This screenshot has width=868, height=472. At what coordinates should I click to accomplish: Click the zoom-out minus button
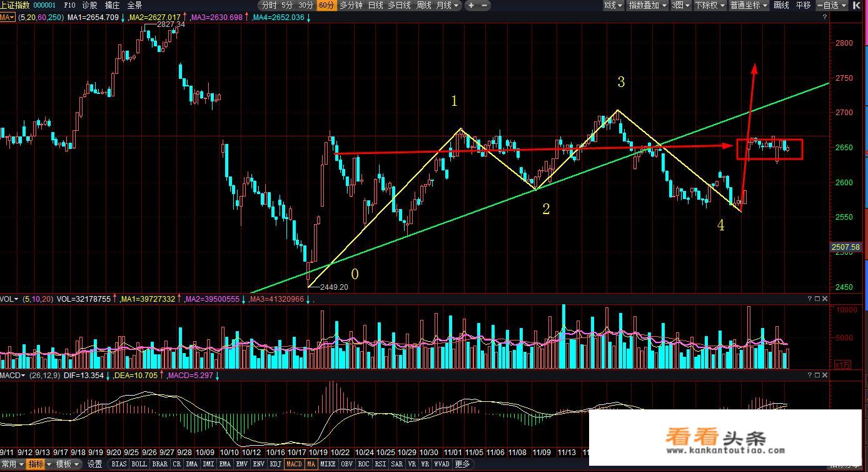[483, 5]
